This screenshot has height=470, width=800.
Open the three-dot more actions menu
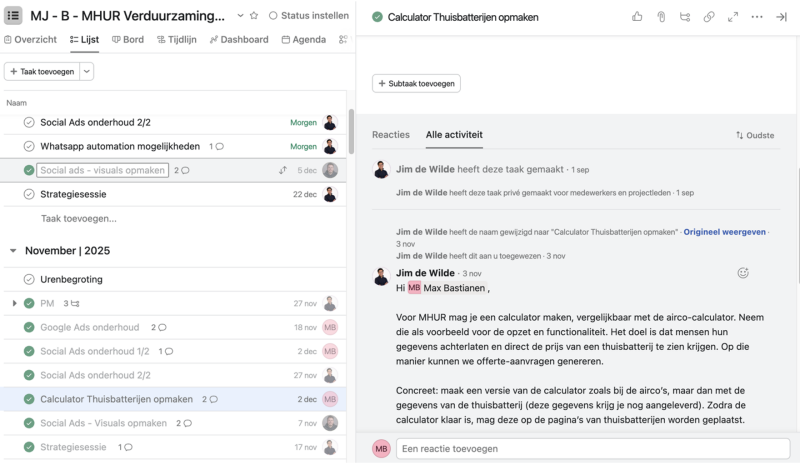click(x=757, y=17)
